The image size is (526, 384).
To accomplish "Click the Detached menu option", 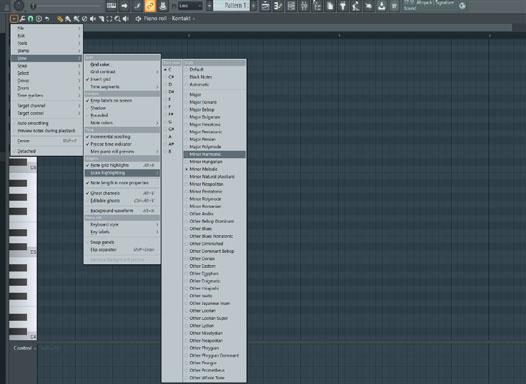I will (x=47, y=151).
